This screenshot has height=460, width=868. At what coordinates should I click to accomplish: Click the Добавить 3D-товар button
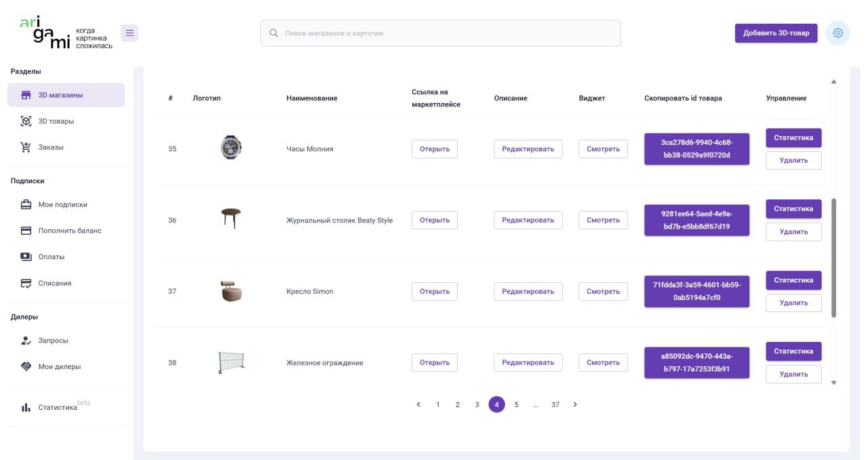click(x=776, y=33)
